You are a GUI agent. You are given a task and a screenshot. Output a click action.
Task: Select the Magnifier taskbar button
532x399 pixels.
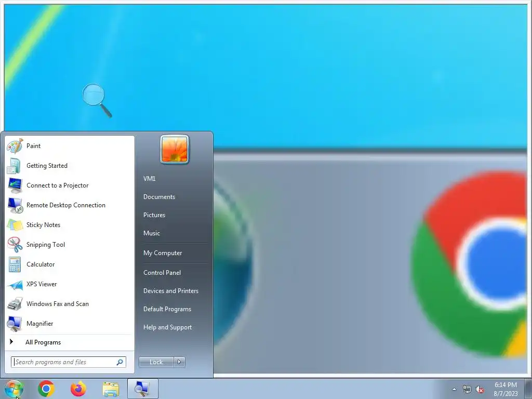(x=142, y=389)
